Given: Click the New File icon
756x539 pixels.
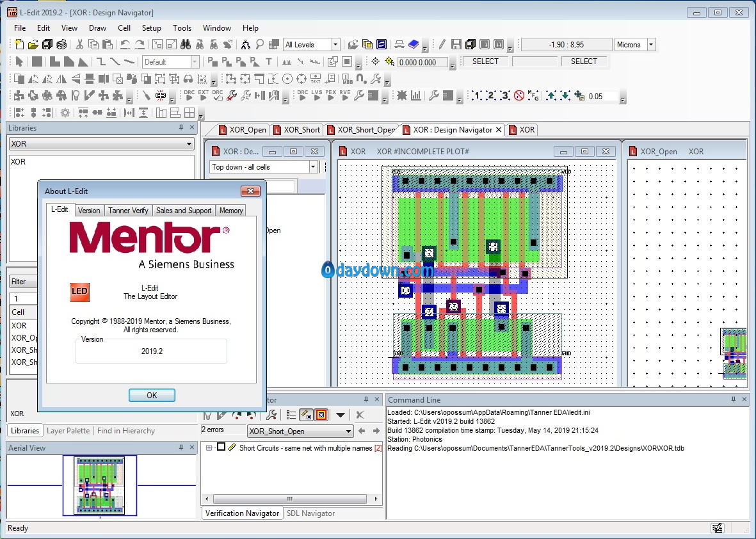Looking at the screenshot, I should tap(19, 45).
